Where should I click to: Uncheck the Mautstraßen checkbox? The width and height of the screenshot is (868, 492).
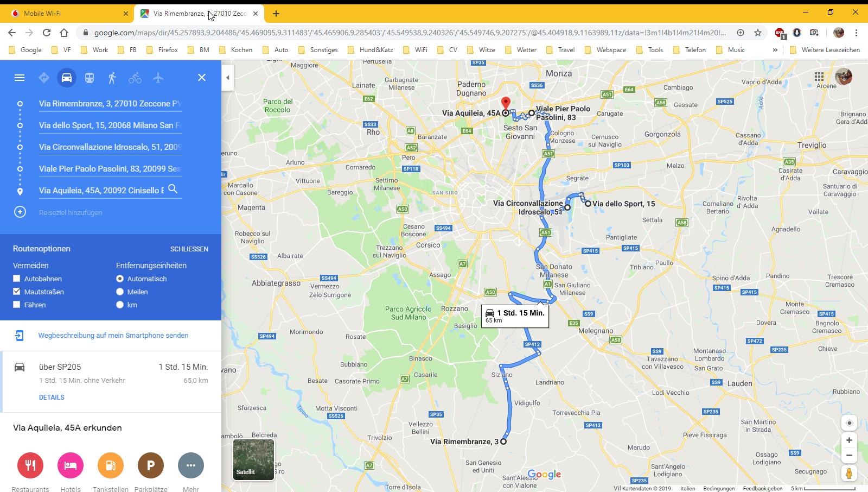click(17, 292)
